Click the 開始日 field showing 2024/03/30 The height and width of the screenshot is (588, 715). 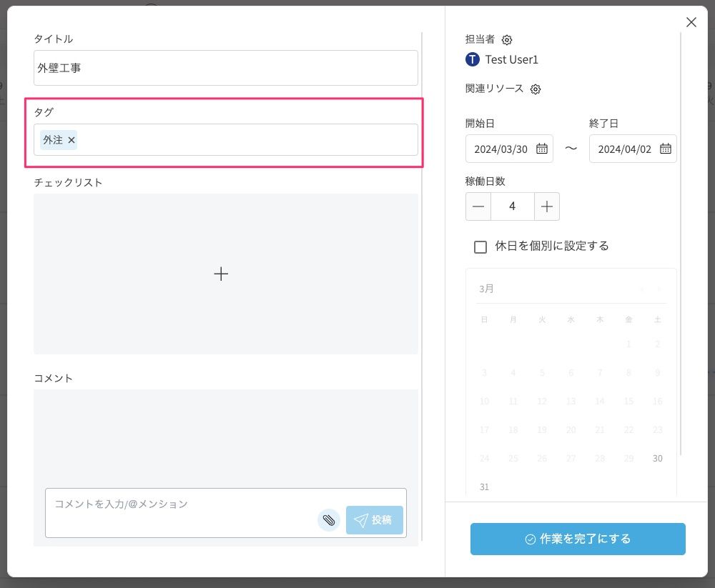click(500, 149)
